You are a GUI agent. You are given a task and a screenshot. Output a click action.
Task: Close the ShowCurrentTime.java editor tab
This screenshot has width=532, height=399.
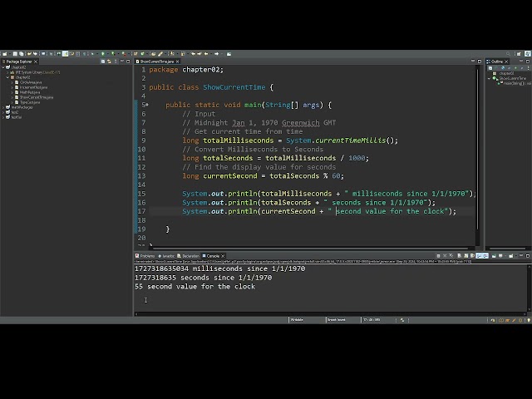pos(177,62)
